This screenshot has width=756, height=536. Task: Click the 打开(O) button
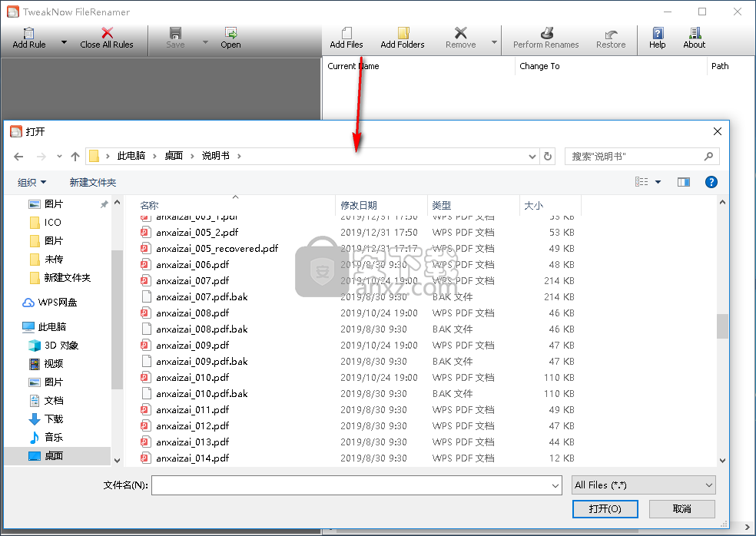[x=605, y=509]
